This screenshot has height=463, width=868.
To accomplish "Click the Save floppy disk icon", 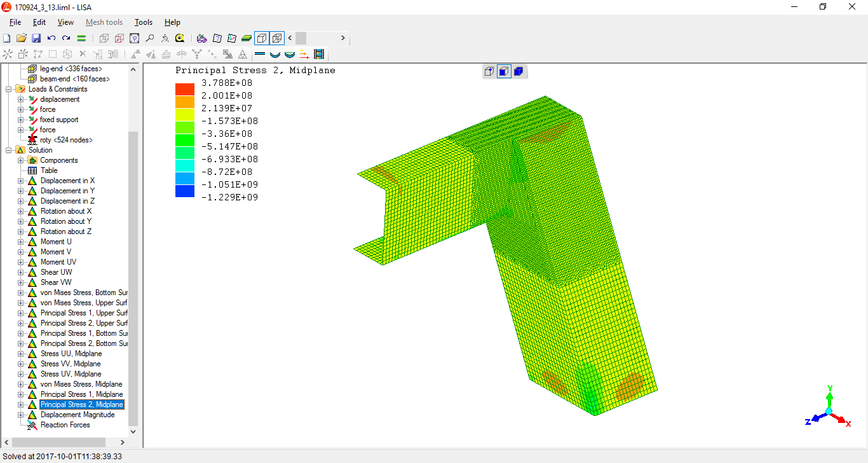I will [36, 38].
